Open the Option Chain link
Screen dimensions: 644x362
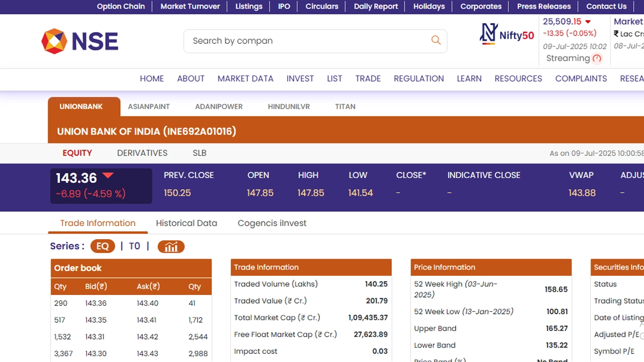[121, 6]
